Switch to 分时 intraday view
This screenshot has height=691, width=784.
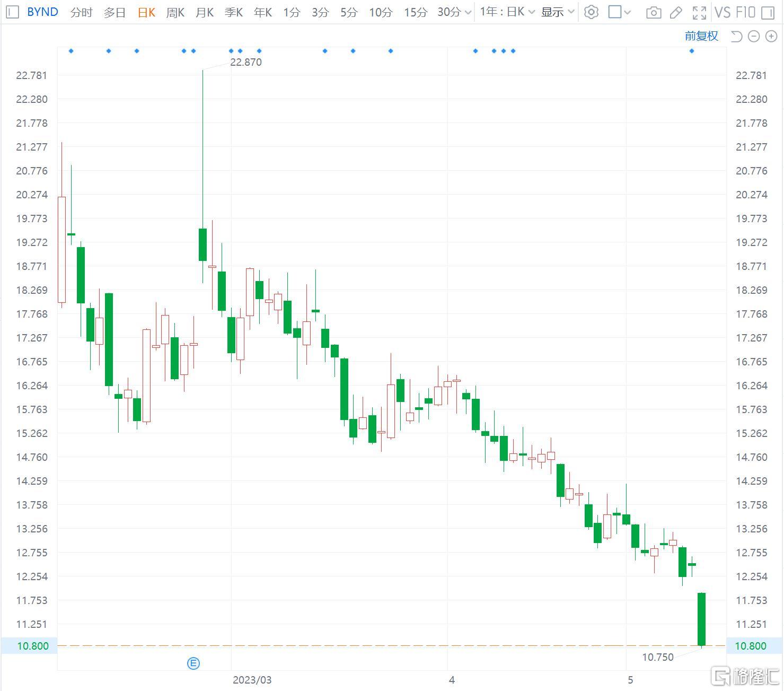pyautogui.click(x=81, y=12)
